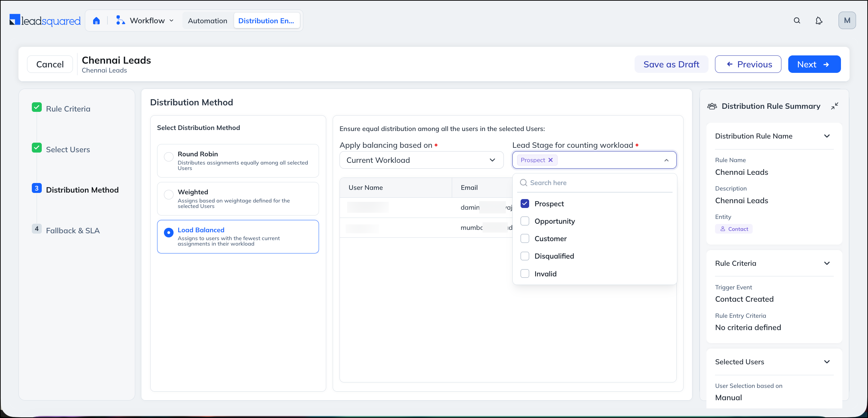Check the Disqualified checkbox
This screenshot has height=418, width=868.
(x=525, y=256)
